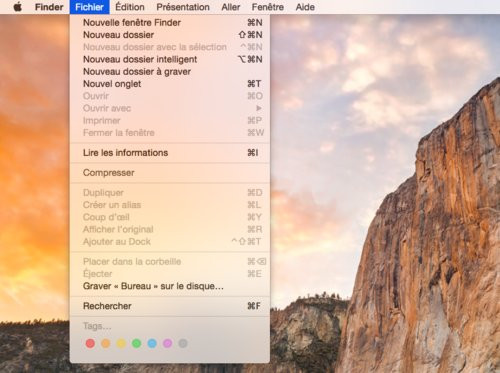Click the disabled Ajouter au Dock entry
This screenshot has width=500, height=373.
pyautogui.click(x=170, y=241)
